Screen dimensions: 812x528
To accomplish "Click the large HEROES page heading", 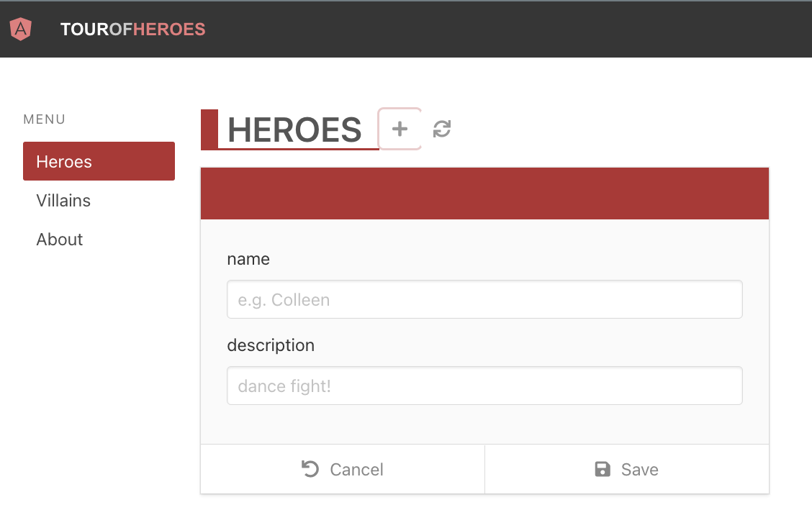I will (294, 129).
